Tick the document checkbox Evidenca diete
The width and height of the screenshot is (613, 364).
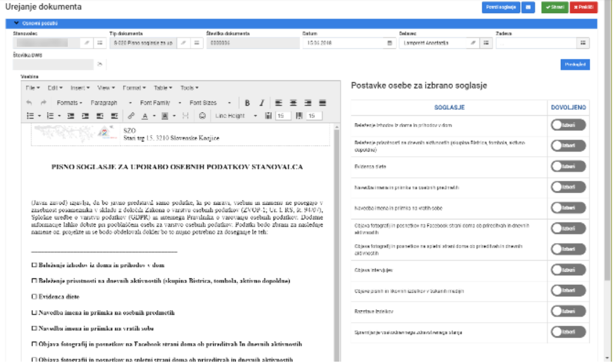tap(34, 297)
